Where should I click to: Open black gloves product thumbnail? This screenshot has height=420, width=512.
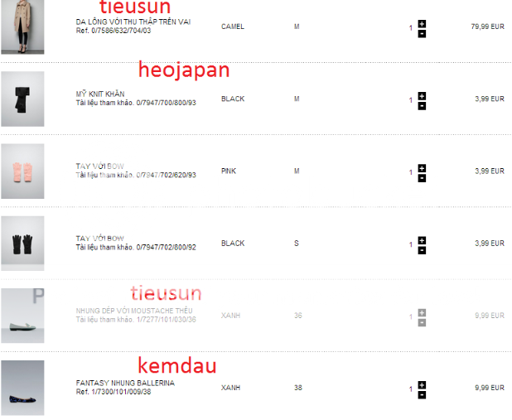click(22, 244)
